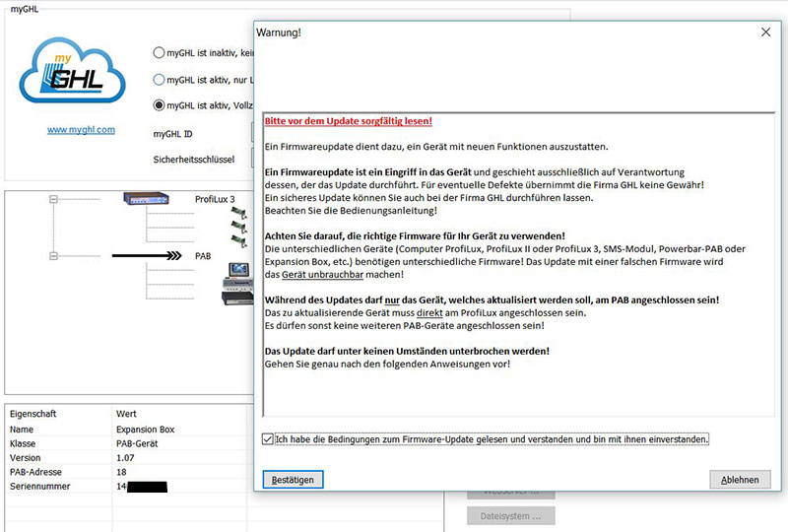Click the 'Sicherheitsschlüssel' label
The width and height of the screenshot is (788, 532).
pos(194,160)
